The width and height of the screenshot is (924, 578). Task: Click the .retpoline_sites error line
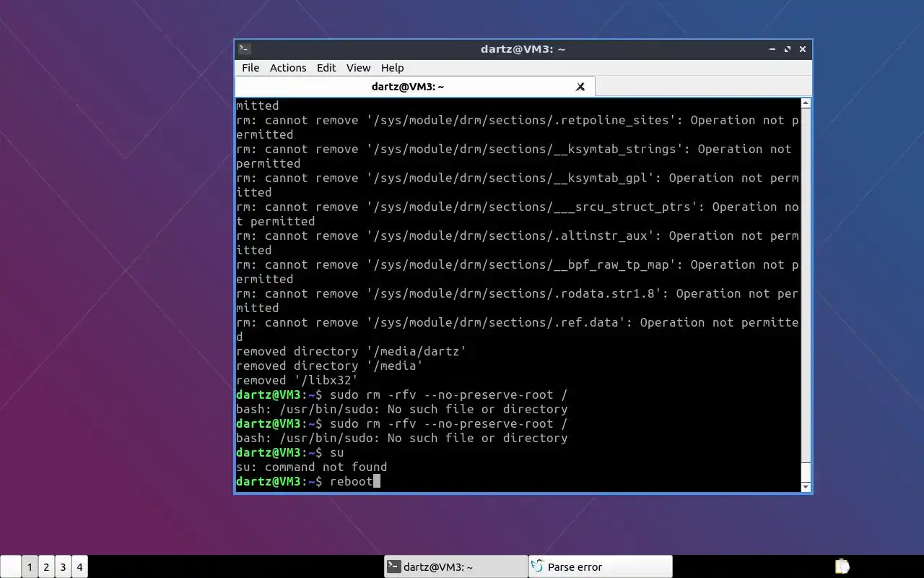click(x=517, y=127)
